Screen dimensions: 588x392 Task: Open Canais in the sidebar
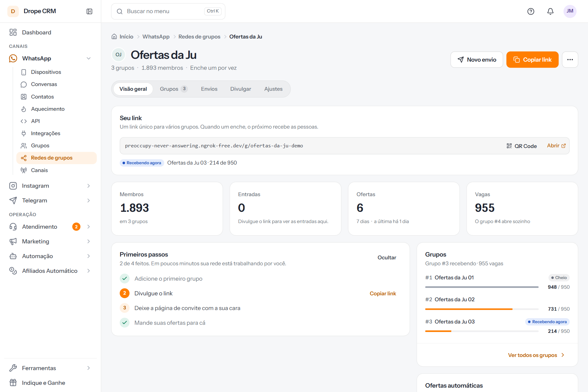click(56, 170)
